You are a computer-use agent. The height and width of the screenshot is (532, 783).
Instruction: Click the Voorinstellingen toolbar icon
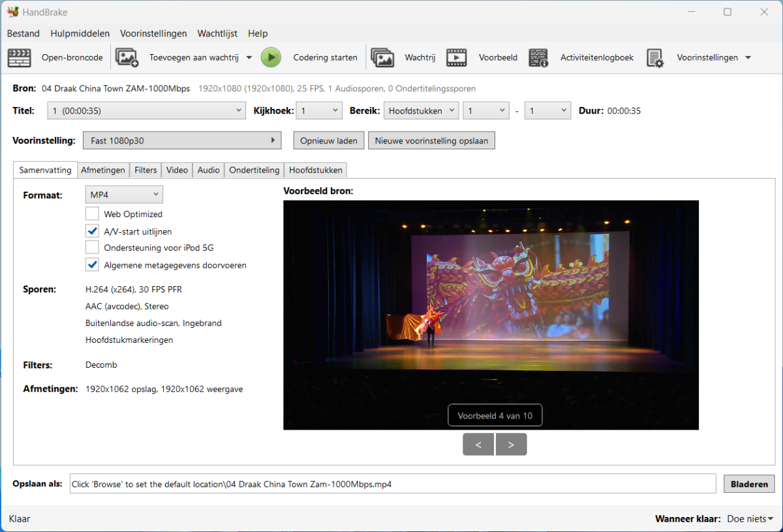pos(655,57)
